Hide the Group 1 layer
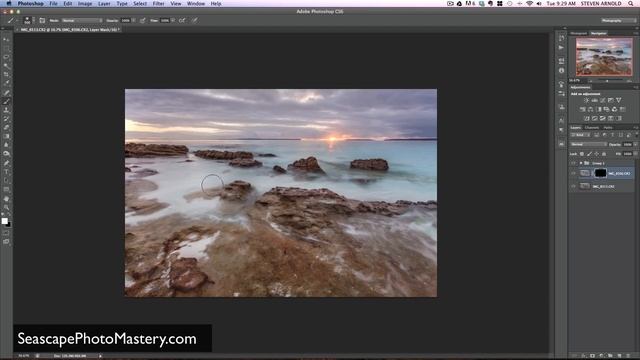Screen dimensions: 640x360 pos(573,163)
